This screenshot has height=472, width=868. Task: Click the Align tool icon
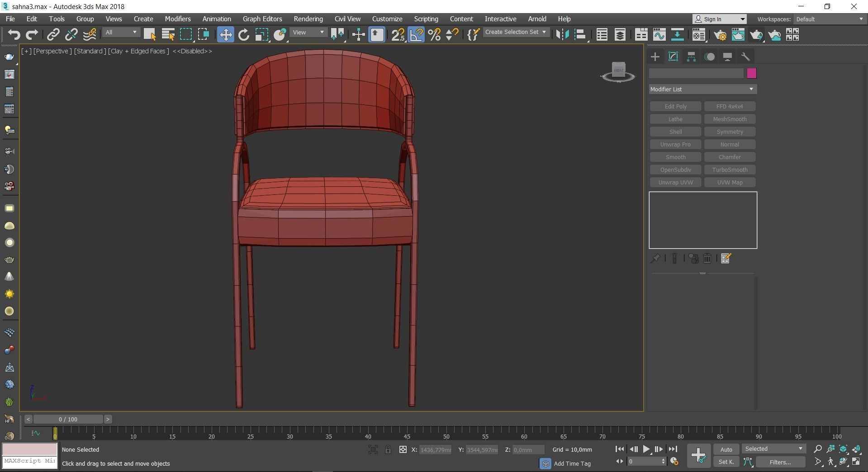pos(580,35)
